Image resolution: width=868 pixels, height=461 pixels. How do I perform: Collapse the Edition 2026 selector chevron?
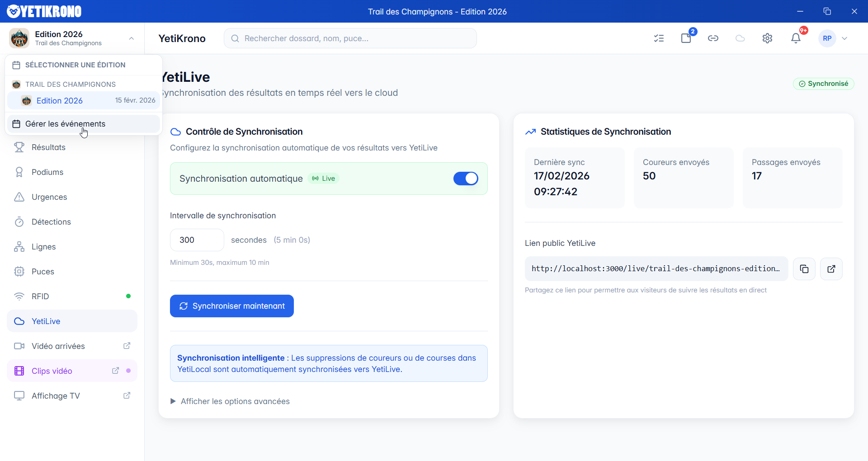coord(131,38)
